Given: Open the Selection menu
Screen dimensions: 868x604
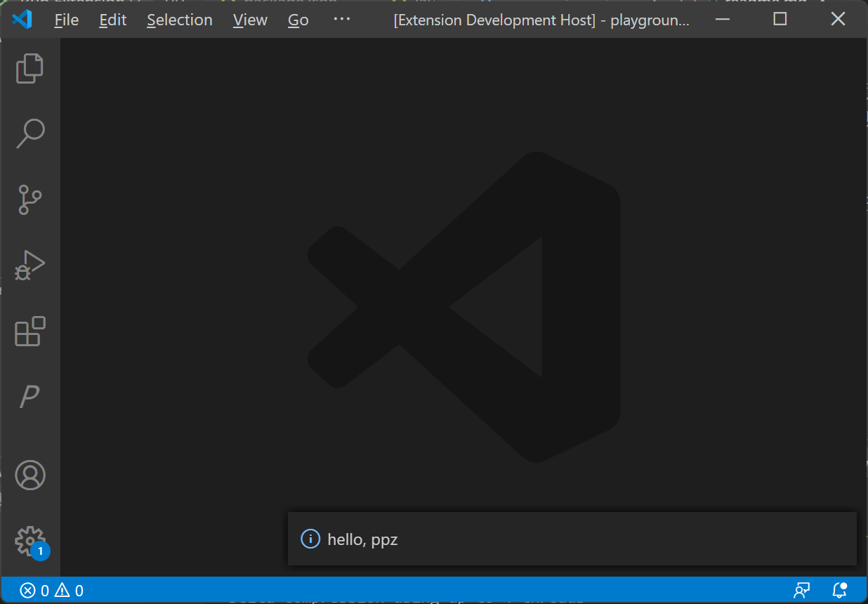Looking at the screenshot, I should click(x=179, y=20).
